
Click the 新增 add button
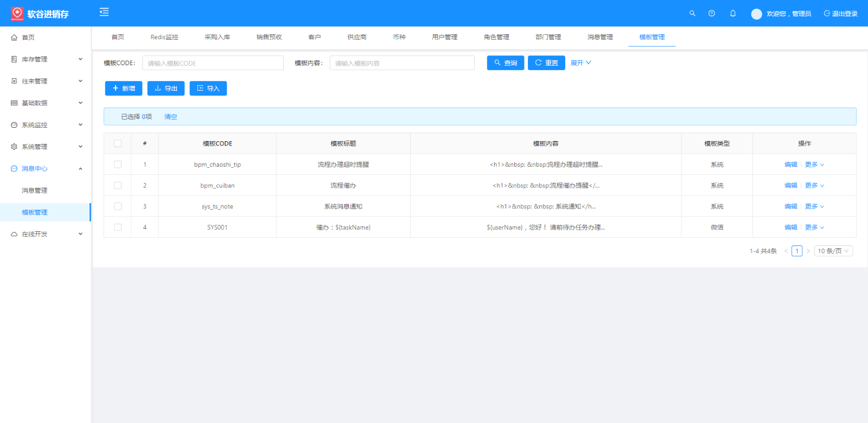[x=124, y=89]
